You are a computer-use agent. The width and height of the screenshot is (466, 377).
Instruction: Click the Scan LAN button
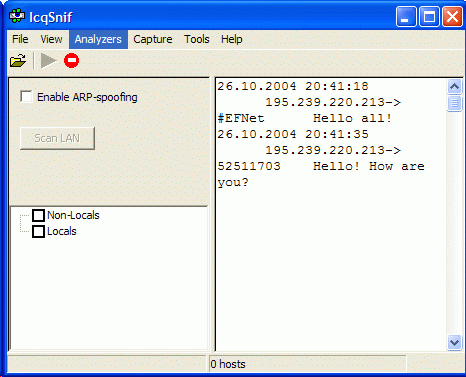(57, 138)
